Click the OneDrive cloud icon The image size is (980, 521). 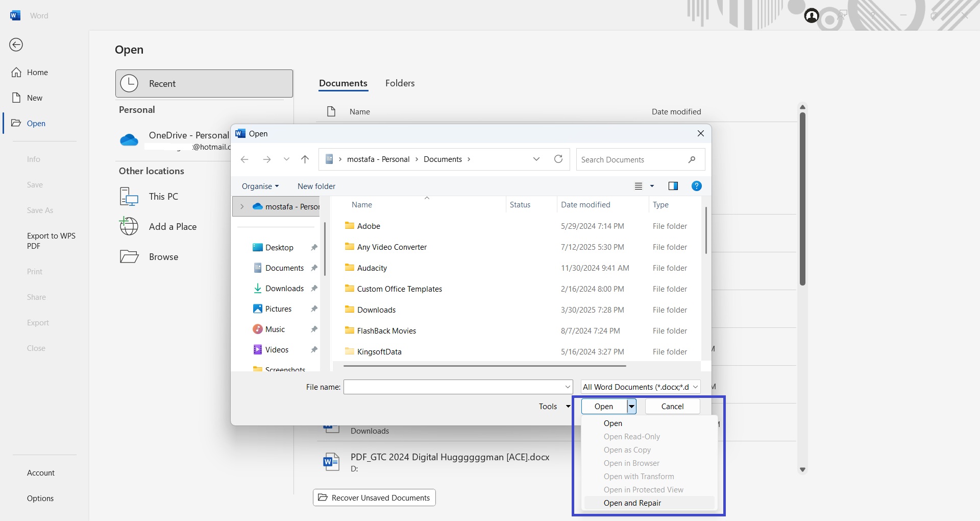coord(129,140)
